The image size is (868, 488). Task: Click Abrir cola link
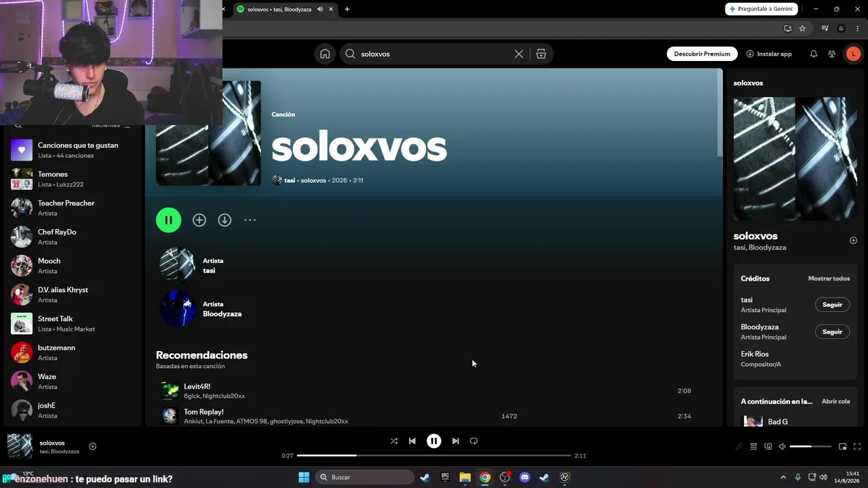(x=835, y=401)
